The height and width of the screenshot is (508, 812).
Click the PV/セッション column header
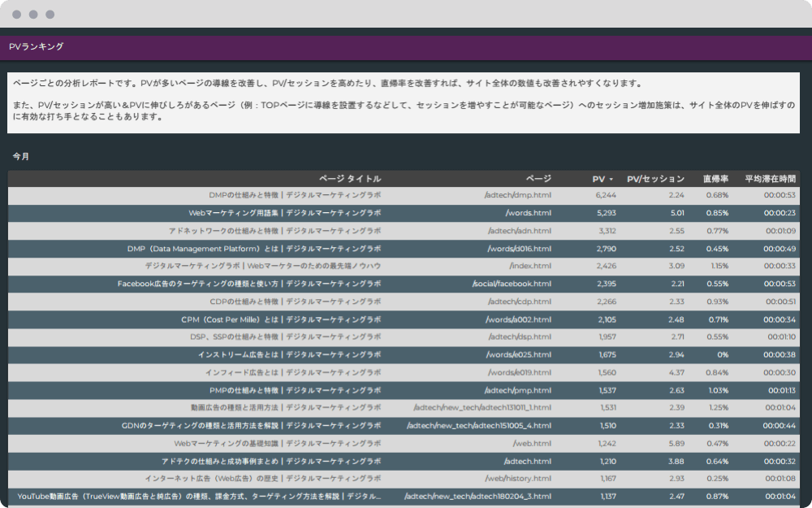[x=655, y=179]
